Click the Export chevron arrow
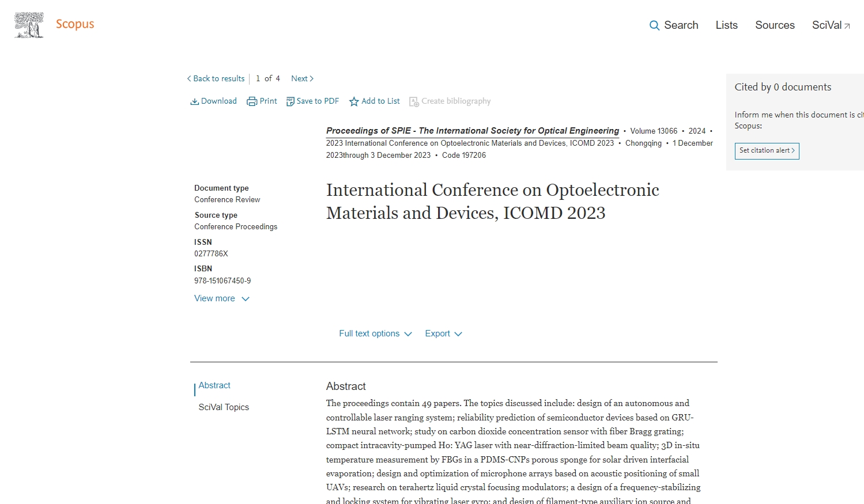 458,334
